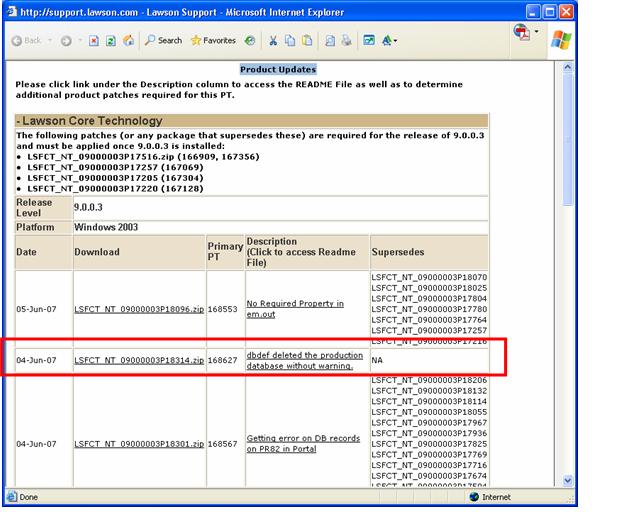Click the Copy toolbar icon
640x512 pixels.
(x=289, y=40)
